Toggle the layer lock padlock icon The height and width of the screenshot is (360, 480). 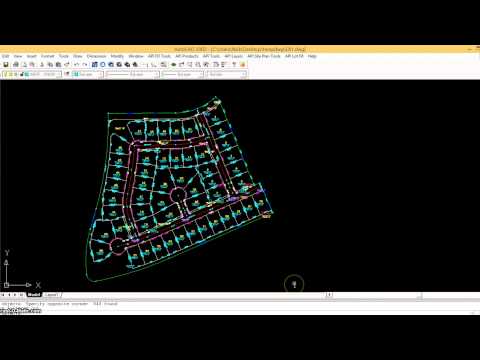point(22,74)
